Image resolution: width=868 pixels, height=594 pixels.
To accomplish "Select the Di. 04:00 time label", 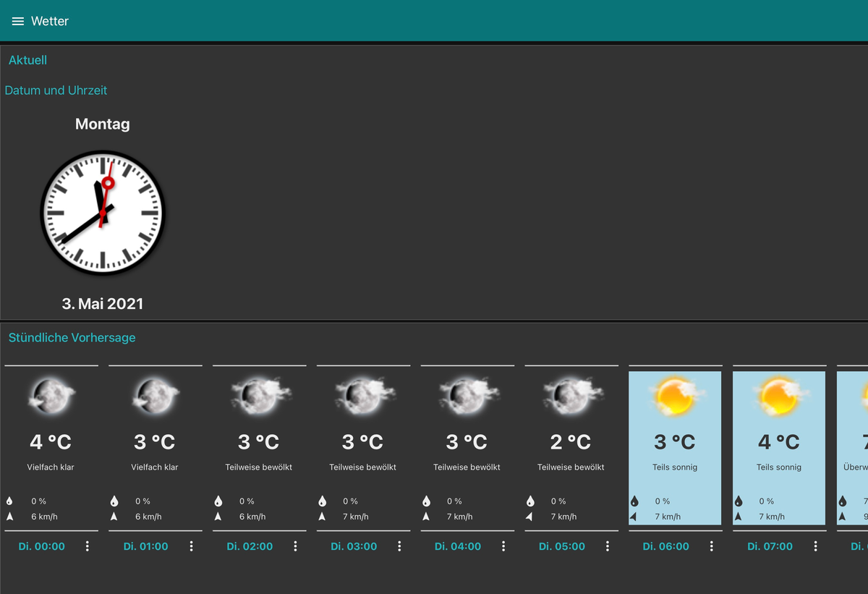I will pos(459,546).
